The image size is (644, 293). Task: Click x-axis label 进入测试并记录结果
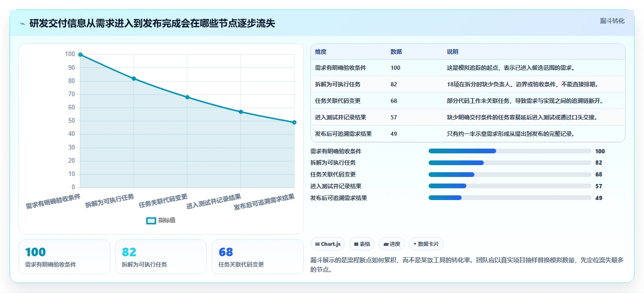coord(214,201)
